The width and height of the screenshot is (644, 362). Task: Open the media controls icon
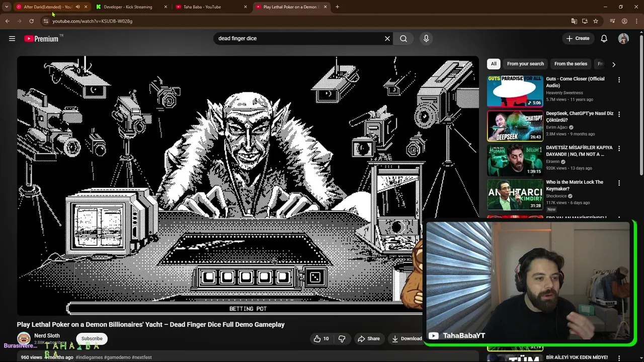click(x=612, y=21)
